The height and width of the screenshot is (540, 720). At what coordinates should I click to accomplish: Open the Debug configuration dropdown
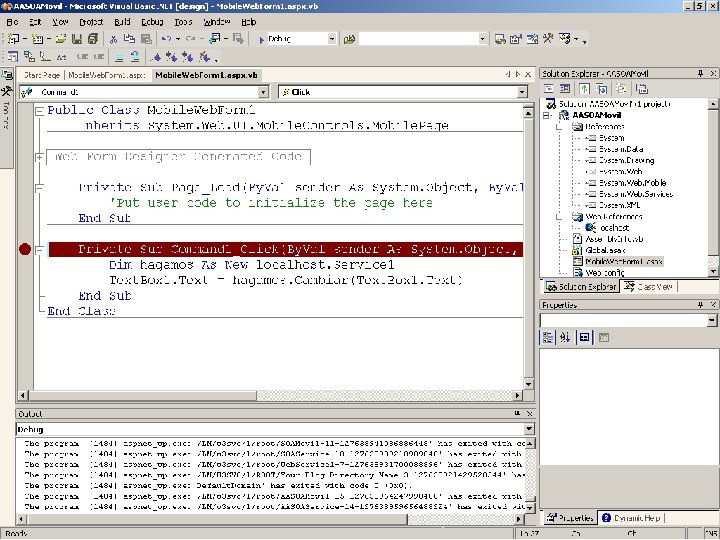point(331,39)
